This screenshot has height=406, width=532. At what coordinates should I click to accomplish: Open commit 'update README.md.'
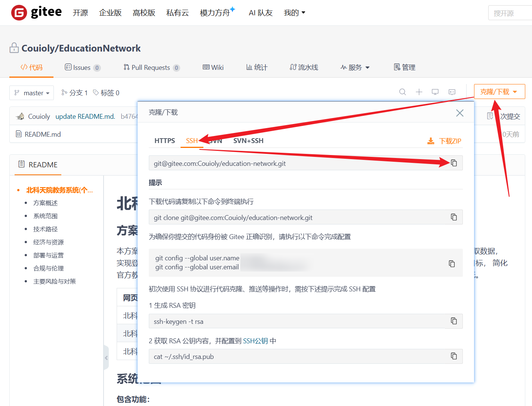pos(85,117)
